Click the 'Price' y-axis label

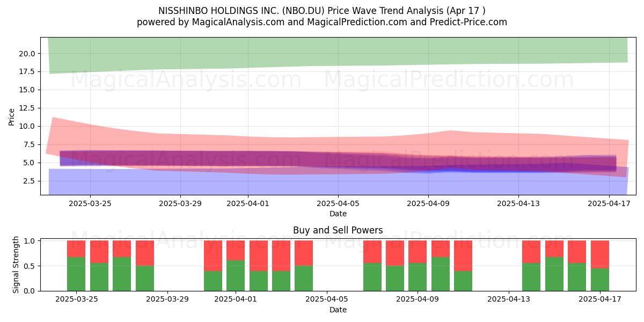[x=12, y=116]
